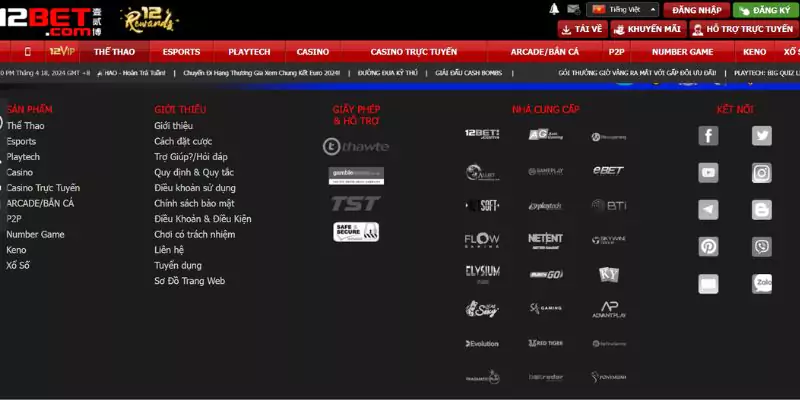Screen dimensions: 800x400
Task: Open the Instagram social icon
Action: 762,173
